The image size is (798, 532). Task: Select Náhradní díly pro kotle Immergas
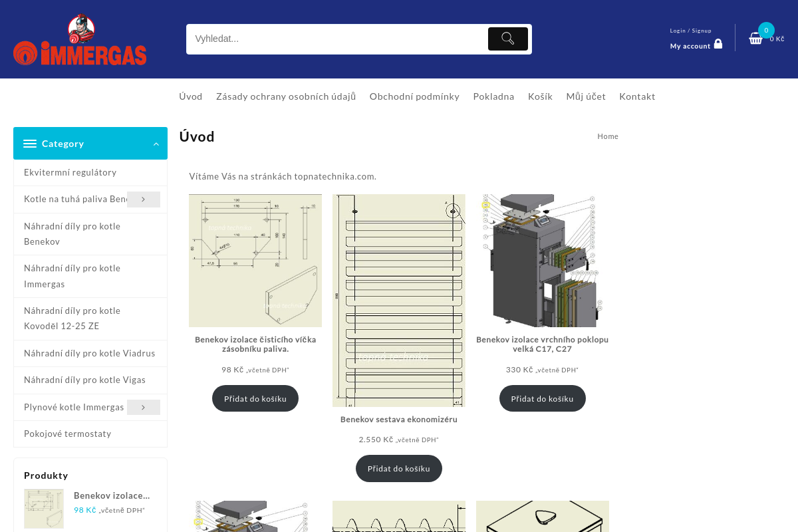click(72, 276)
